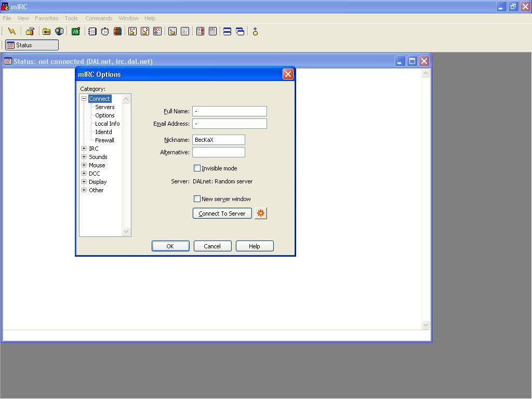Enable the Invisible mode checkbox

[197, 168]
